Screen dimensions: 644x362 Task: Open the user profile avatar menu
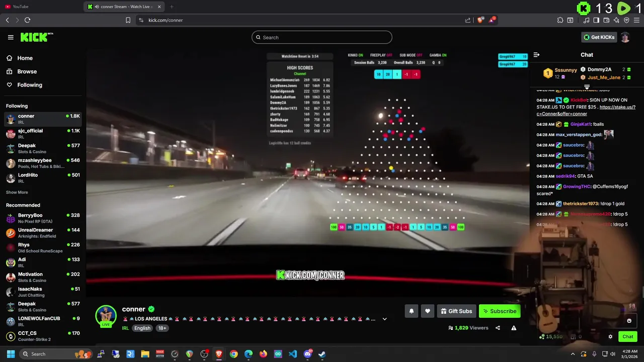tap(625, 37)
